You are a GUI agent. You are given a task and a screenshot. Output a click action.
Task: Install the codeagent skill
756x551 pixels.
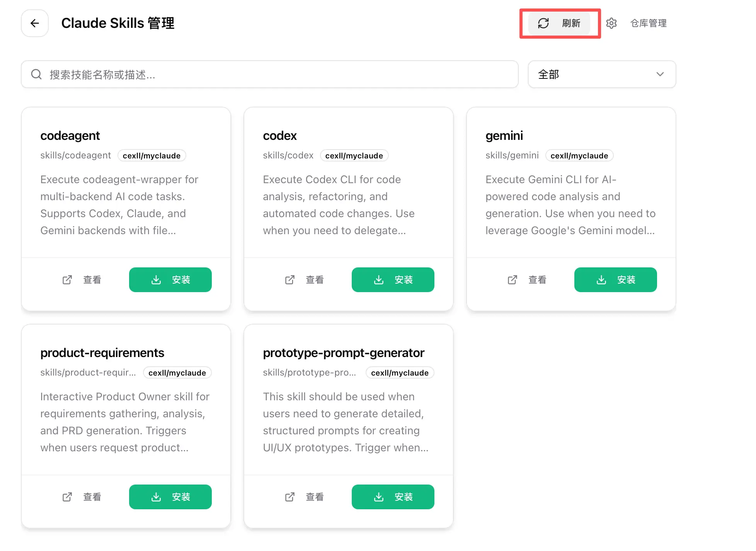point(170,280)
